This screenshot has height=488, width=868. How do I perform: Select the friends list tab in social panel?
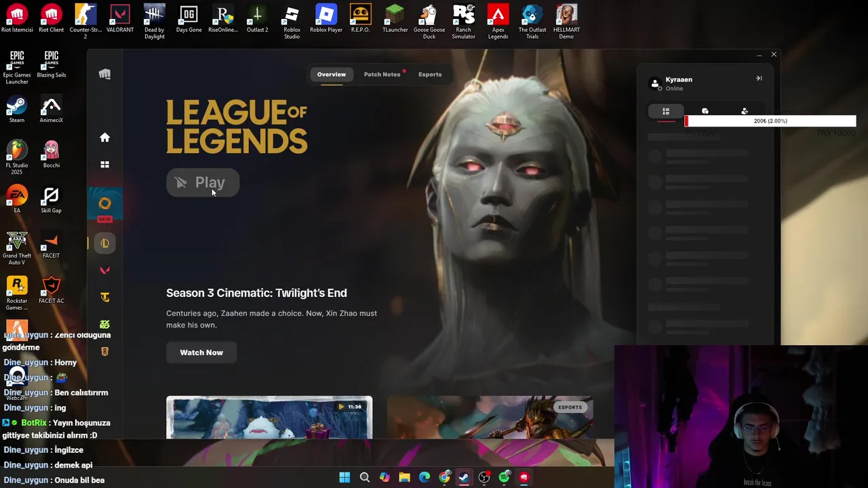coord(666,111)
